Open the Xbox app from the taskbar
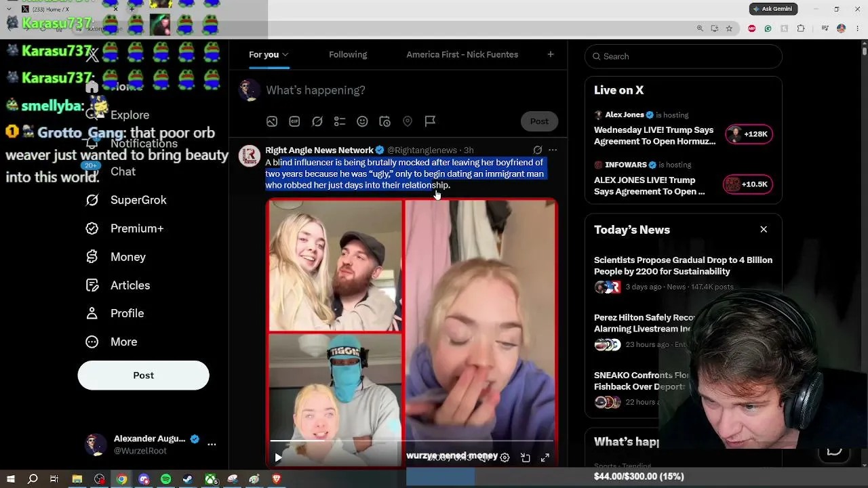The height and width of the screenshot is (488, 868). (x=211, y=479)
